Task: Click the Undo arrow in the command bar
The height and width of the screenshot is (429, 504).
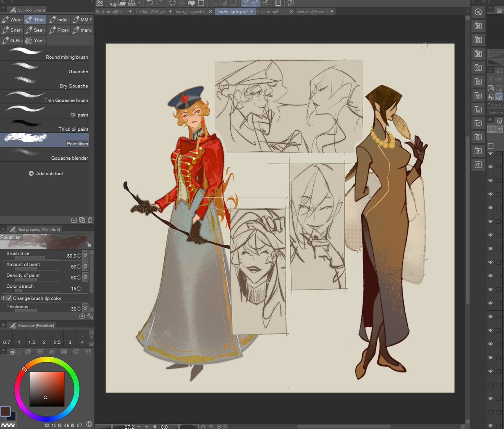Action: (150, 3)
